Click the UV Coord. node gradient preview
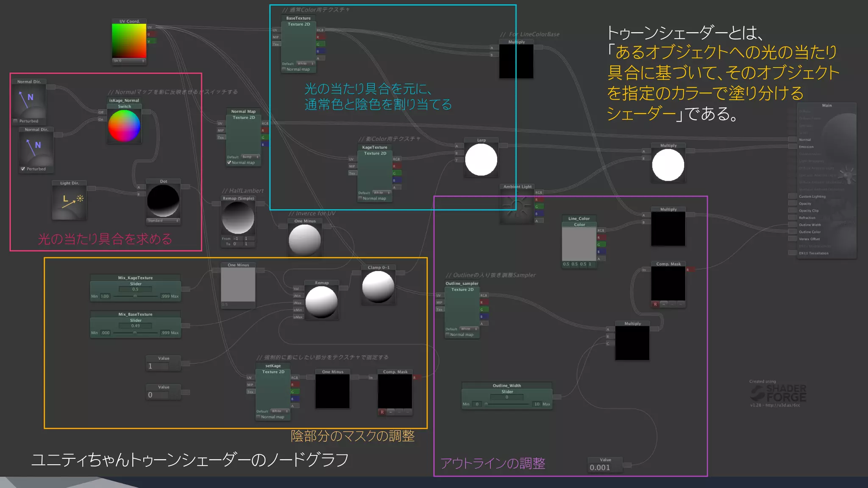This screenshot has width=868, height=488. (129, 41)
